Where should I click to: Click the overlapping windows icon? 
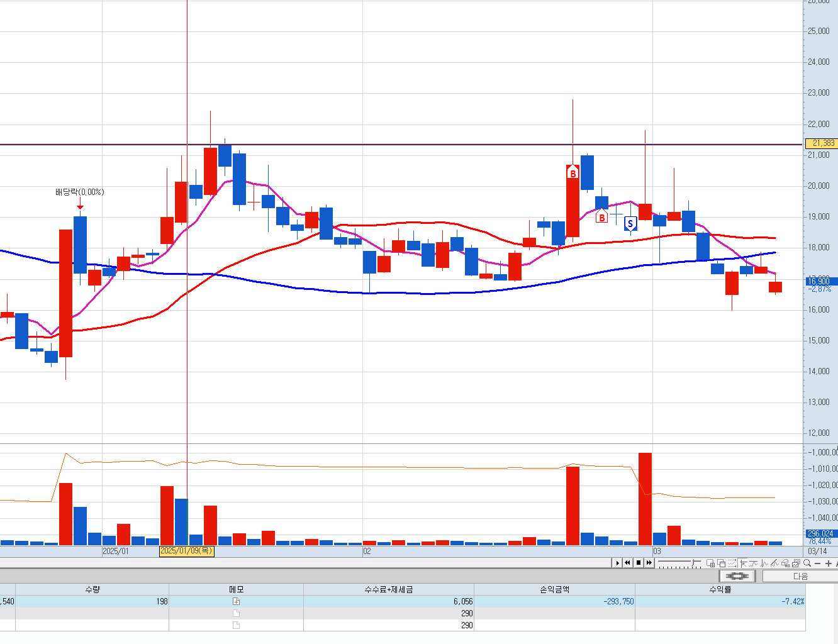point(722,563)
